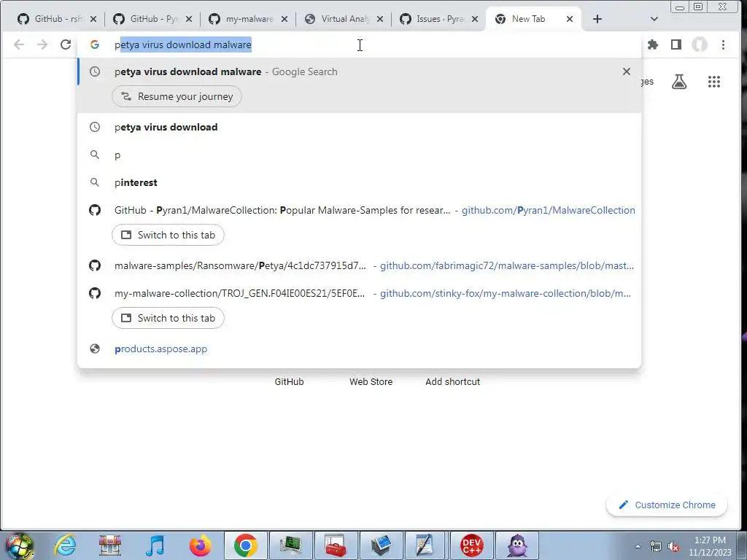The height and width of the screenshot is (560, 747).
Task: Open fabrimagic72 malware-samples Petya suggestion
Action: pyautogui.click(x=359, y=265)
